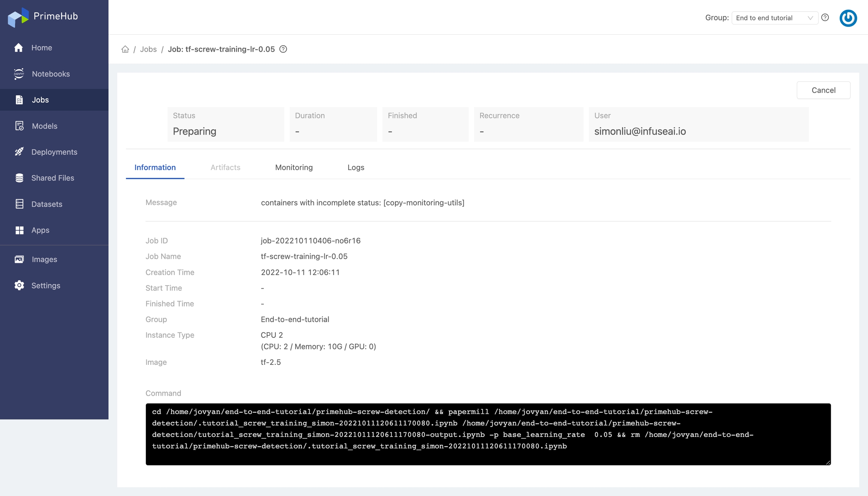
Task: Open the Models icon in sidebar
Action: 19,126
